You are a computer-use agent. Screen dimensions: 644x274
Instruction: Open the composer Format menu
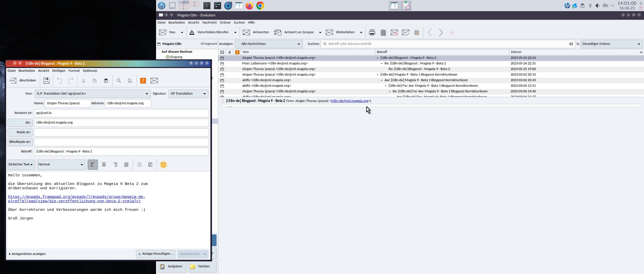click(74, 71)
